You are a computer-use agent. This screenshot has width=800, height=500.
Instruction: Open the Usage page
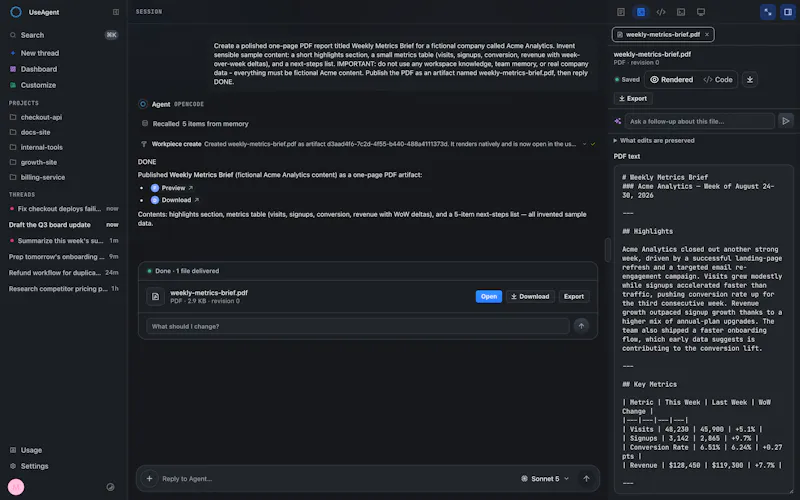(63, 450)
